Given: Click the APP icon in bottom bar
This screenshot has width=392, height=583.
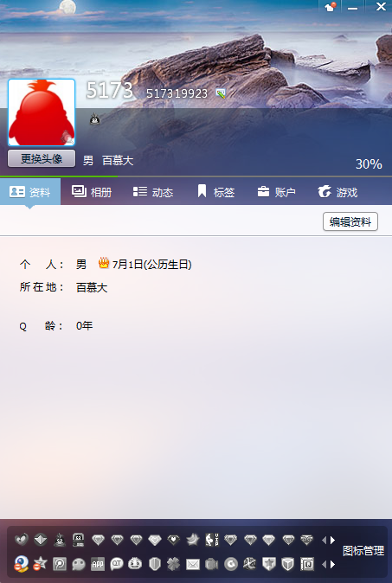Looking at the screenshot, I should [x=98, y=565].
